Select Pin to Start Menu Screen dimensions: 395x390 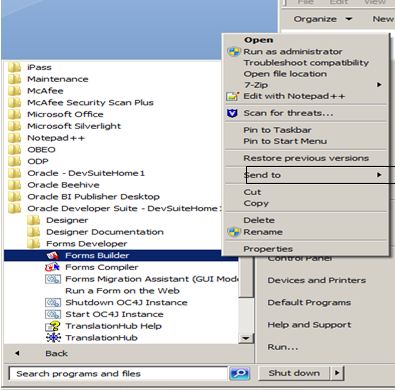[285, 141]
